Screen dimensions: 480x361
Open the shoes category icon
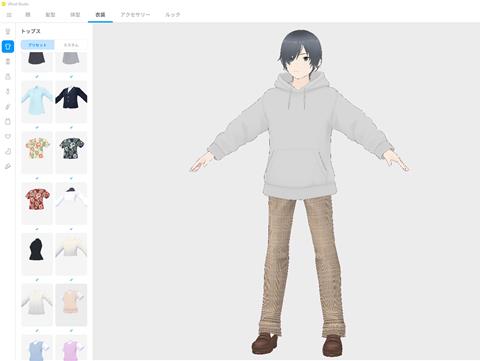pos(8,166)
